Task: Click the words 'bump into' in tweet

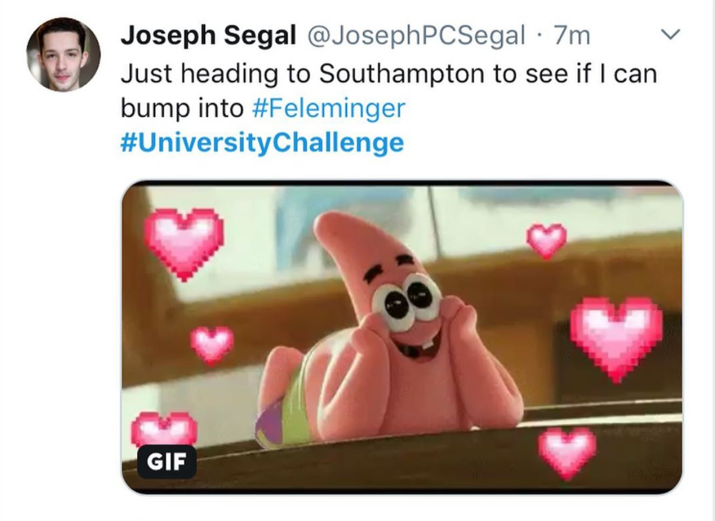Action: coord(182,108)
